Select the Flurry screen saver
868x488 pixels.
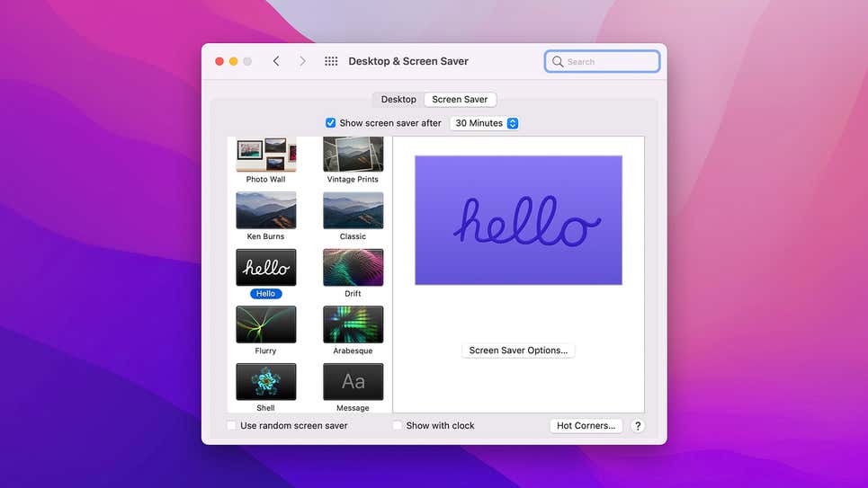click(x=265, y=324)
